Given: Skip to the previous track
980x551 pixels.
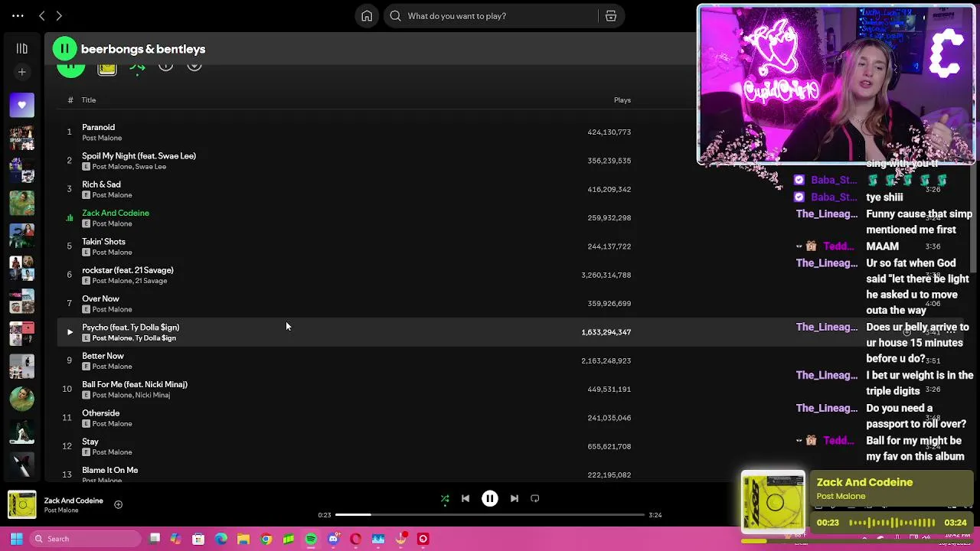Looking at the screenshot, I should [465, 498].
